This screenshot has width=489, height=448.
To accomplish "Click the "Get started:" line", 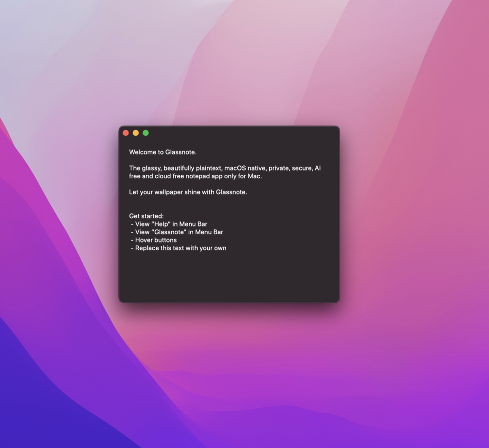I will 146,216.
